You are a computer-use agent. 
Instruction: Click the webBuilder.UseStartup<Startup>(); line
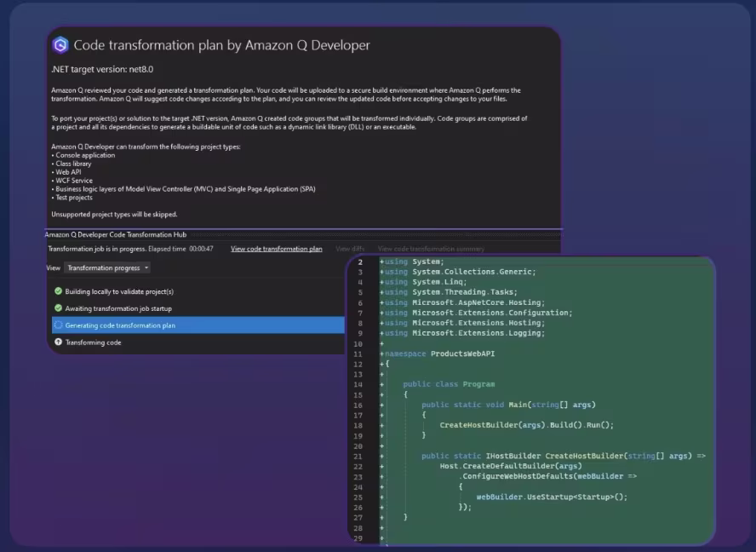[x=552, y=497]
